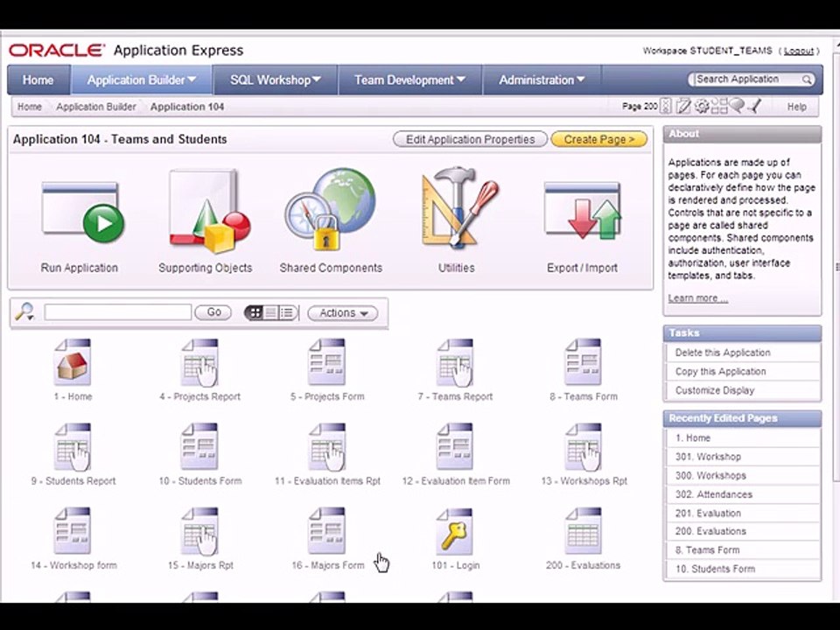Image resolution: width=840 pixels, height=630 pixels.
Task: Click the search magnifier in Search Application
Action: pos(806,80)
